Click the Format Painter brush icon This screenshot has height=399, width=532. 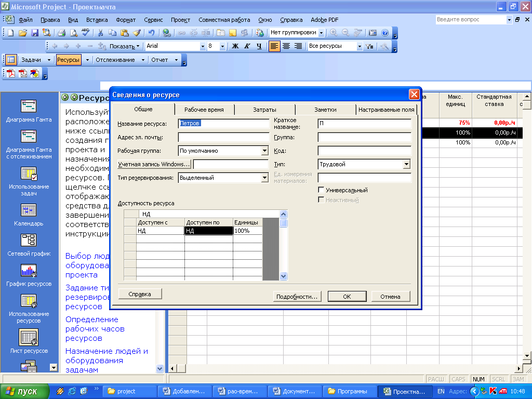tap(137, 33)
